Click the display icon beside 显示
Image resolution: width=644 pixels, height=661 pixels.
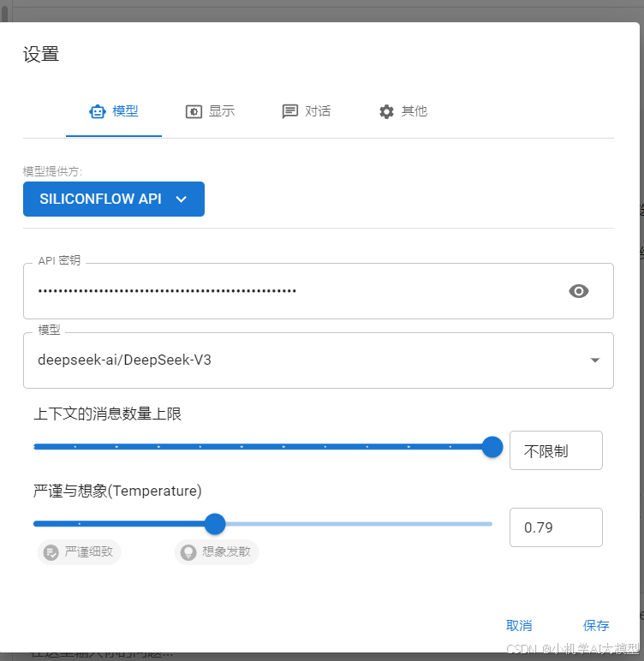[x=194, y=111]
